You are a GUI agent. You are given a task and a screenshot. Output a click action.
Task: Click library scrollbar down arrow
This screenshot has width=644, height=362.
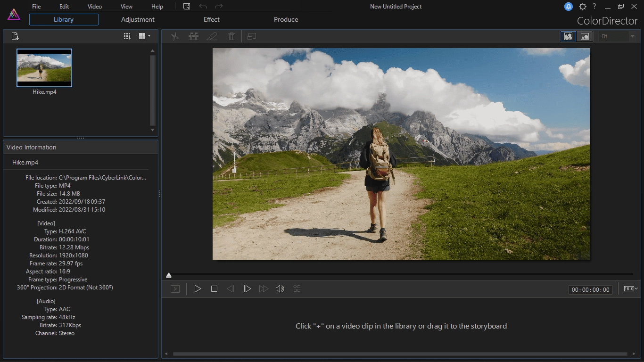pos(152,130)
